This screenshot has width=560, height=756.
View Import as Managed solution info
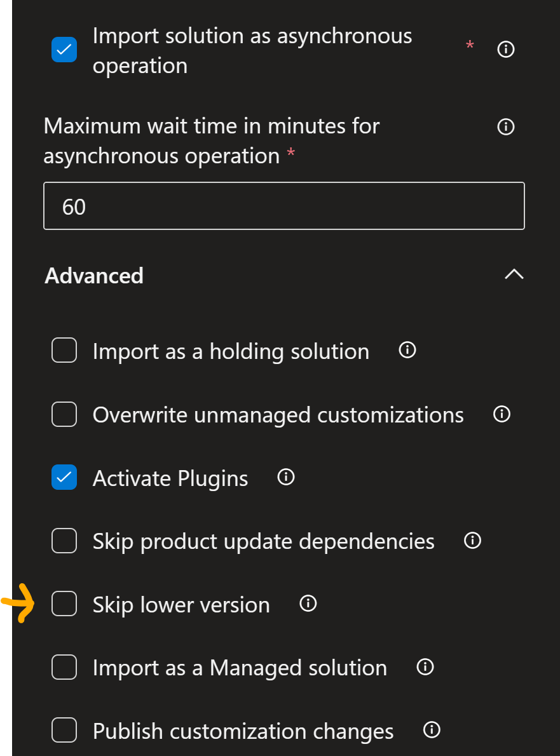[x=424, y=666]
